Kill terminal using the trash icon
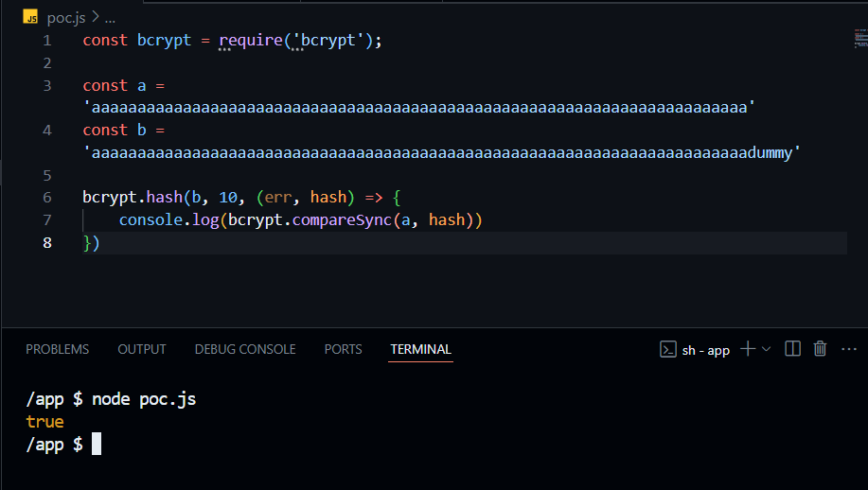The image size is (868, 490). point(821,349)
